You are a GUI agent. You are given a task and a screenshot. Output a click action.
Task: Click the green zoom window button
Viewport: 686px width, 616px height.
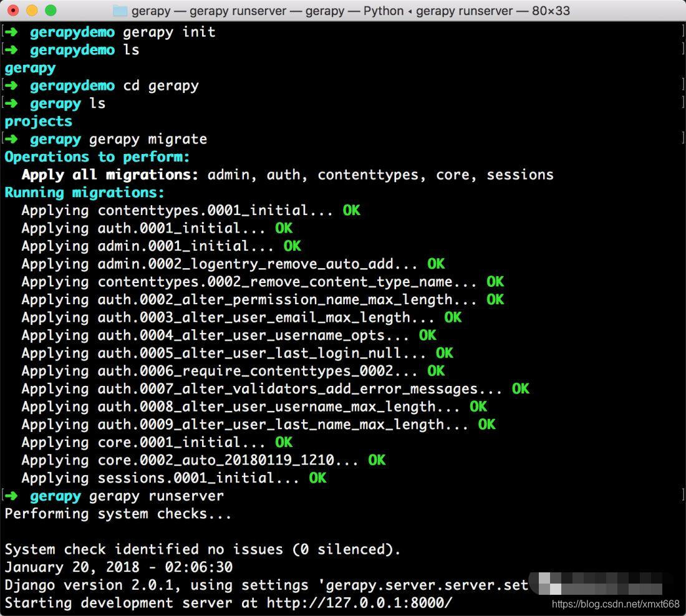pyautogui.click(x=51, y=11)
